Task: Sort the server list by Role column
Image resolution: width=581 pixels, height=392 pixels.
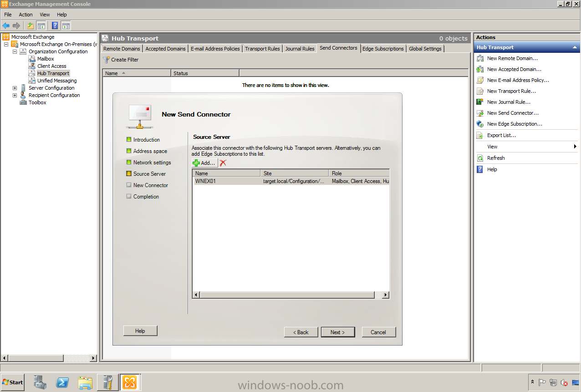Action: coord(359,173)
